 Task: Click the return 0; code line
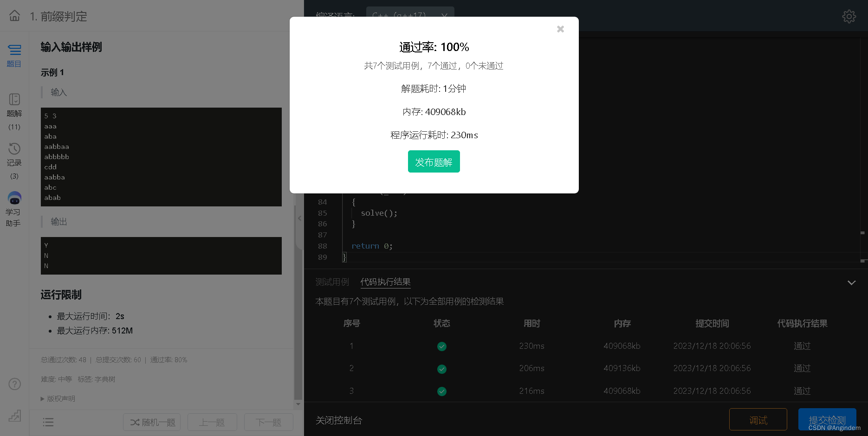coord(372,246)
